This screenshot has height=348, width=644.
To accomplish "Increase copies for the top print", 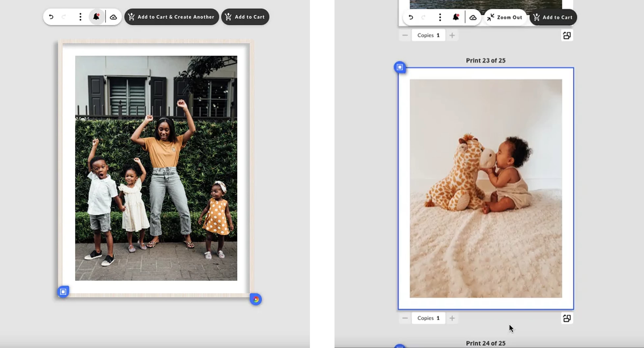I will coord(452,35).
